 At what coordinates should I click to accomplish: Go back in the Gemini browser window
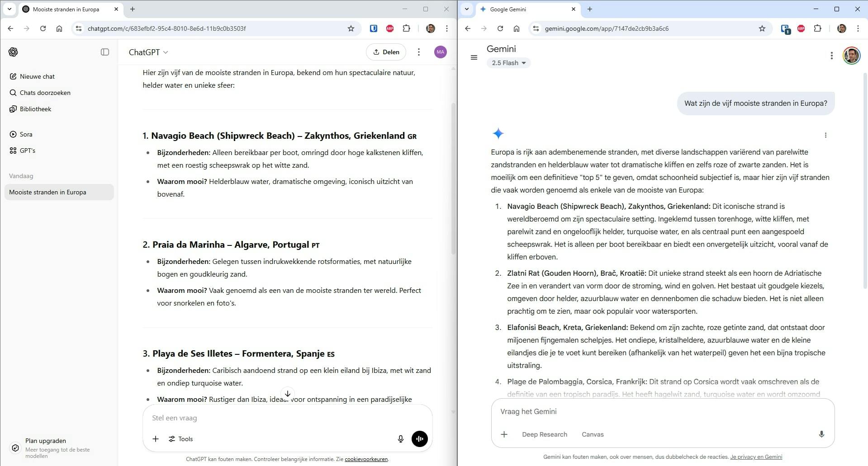(468, 28)
